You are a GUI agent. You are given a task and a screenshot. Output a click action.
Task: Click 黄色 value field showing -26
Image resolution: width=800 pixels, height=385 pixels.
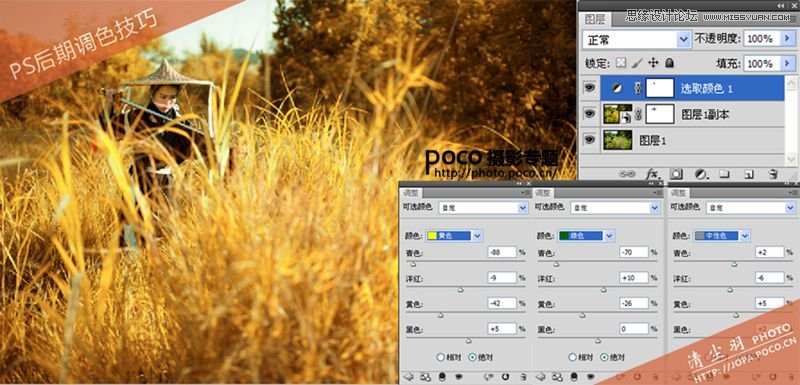point(634,303)
